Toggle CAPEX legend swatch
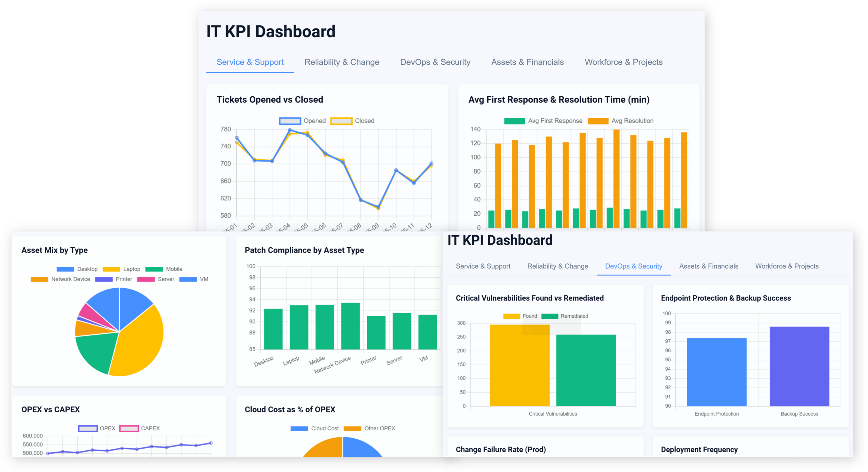This screenshot has width=868, height=472. point(129,428)
